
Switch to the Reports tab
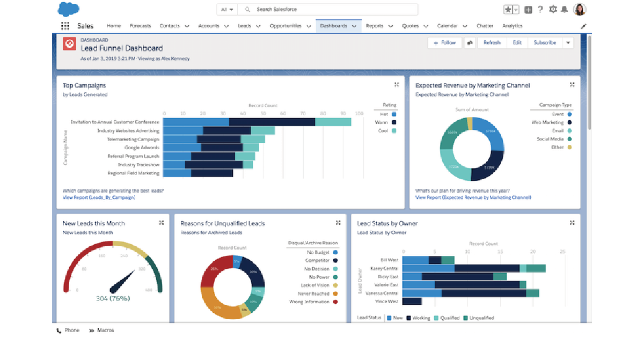375,26
